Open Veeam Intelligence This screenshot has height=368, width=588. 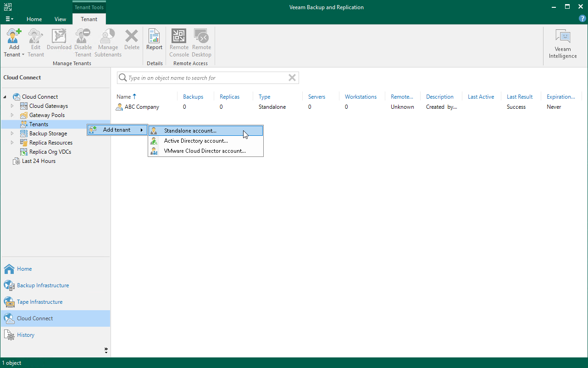pos(562,41)
